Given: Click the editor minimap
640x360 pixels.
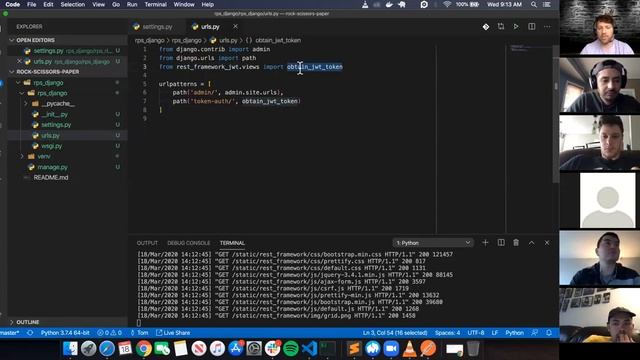Looking at the screenshot, I should tap(529, 139).
